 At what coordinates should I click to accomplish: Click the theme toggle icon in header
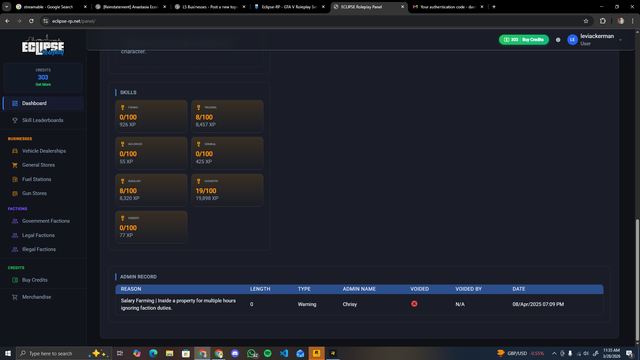[x=558, y=40]
